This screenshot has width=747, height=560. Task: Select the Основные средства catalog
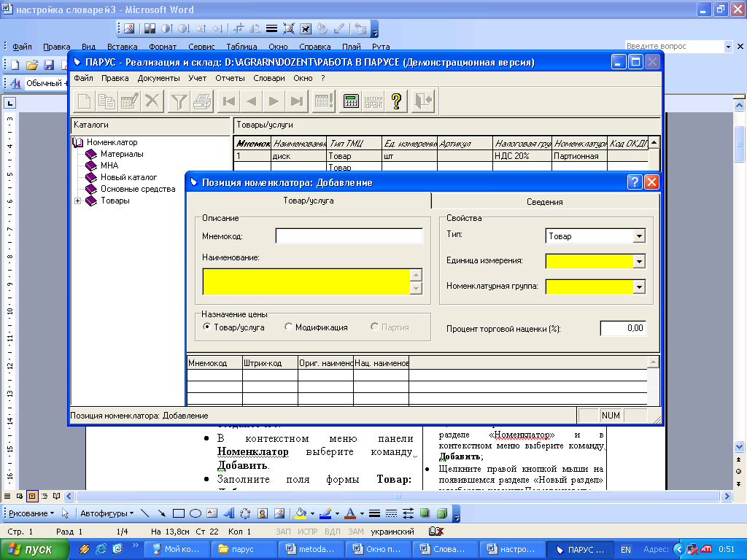pyautogui.click(x=138, y=189)
